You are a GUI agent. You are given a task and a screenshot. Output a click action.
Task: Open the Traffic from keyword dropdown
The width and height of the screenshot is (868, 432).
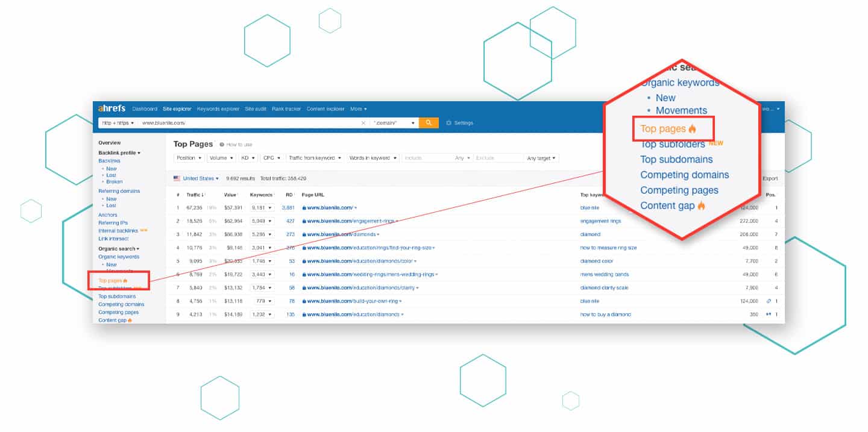click(x=315, y=158)
